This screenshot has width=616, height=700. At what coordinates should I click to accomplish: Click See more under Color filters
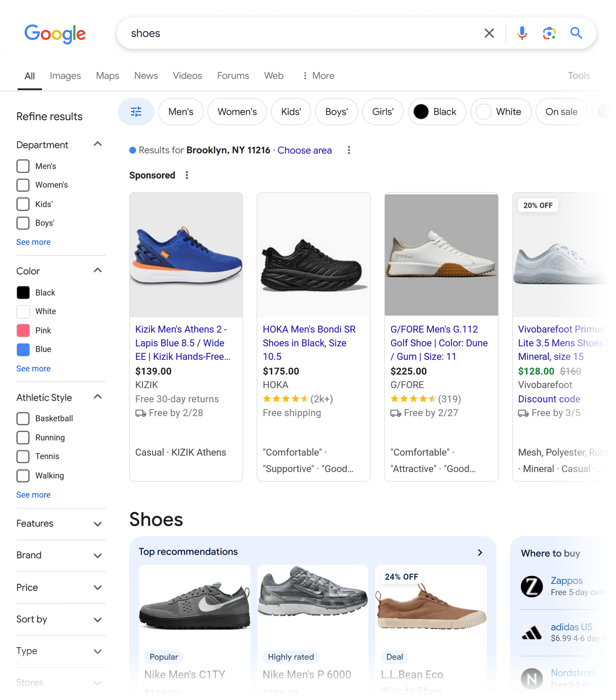point(33,369)
